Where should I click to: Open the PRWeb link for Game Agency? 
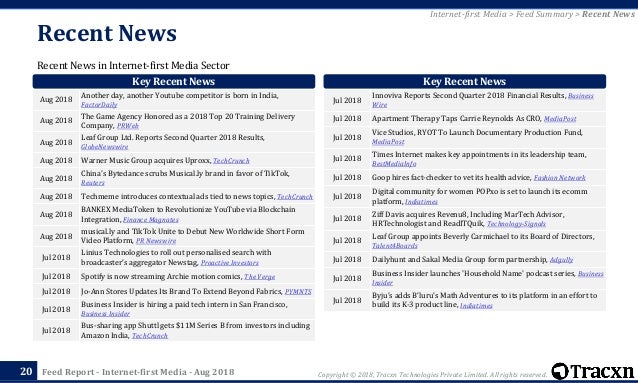coord(128,126)
